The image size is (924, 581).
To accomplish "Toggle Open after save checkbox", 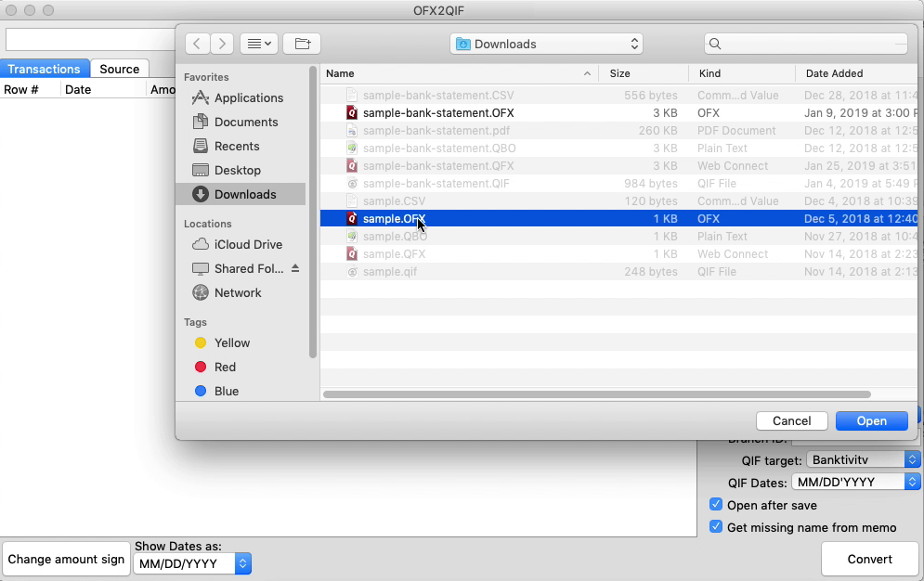I will (716, 505).
